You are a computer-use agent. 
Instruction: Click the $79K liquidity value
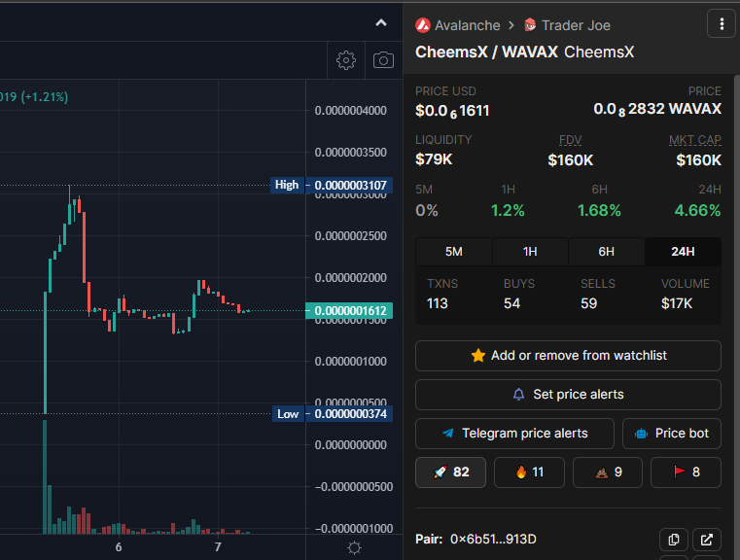tap(434, 159)
